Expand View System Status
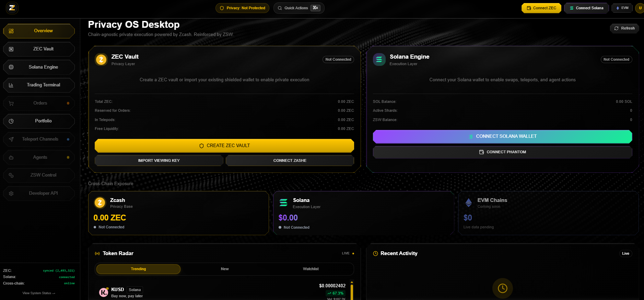This screenshot has width=644, height=300. point(38,293)
